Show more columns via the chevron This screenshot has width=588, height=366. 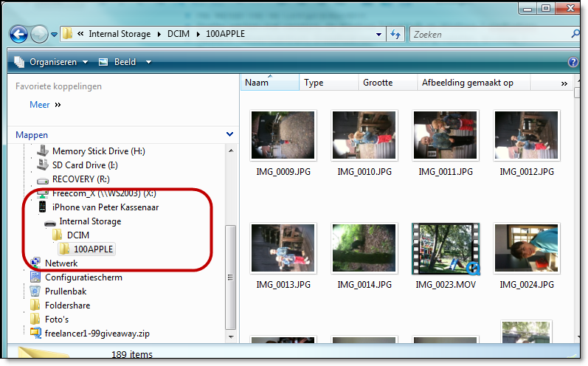point(564,83)
